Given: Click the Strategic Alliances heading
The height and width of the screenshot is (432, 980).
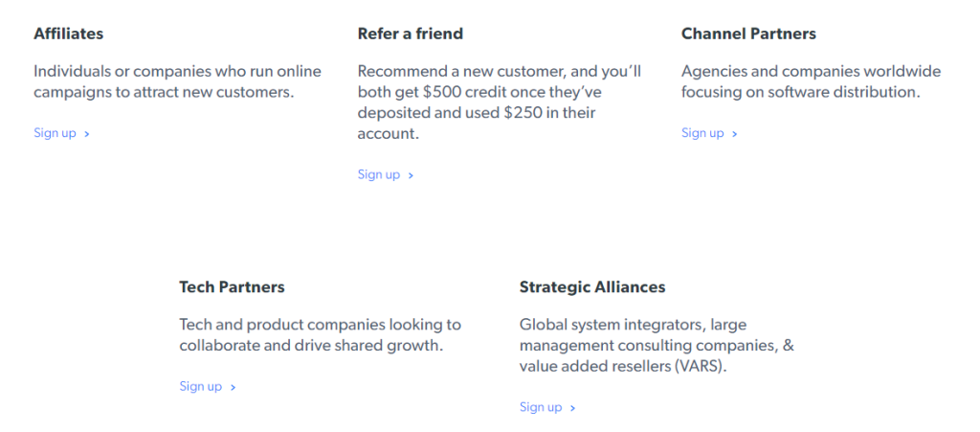Looking at the screenshot, I should click(x=591, y=286).
